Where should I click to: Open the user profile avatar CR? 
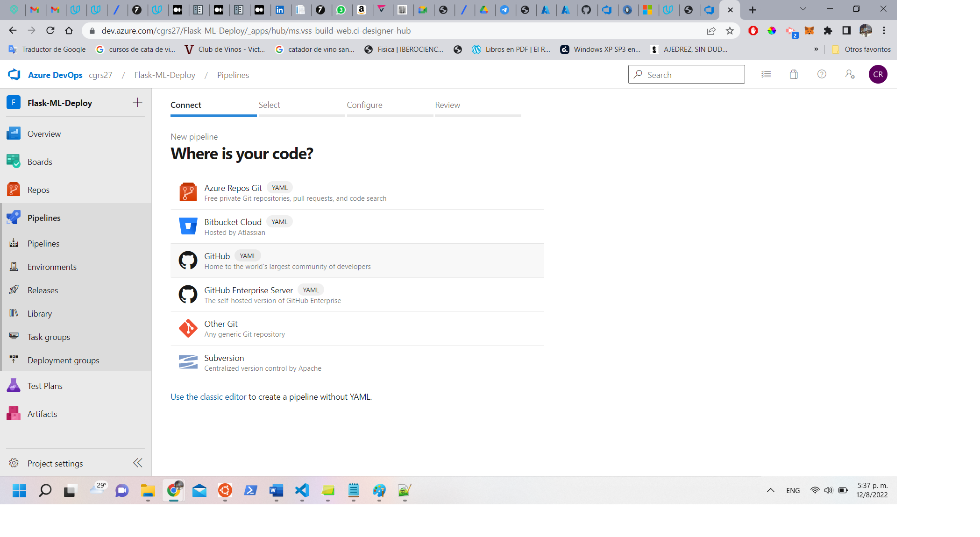click(878, 74)
